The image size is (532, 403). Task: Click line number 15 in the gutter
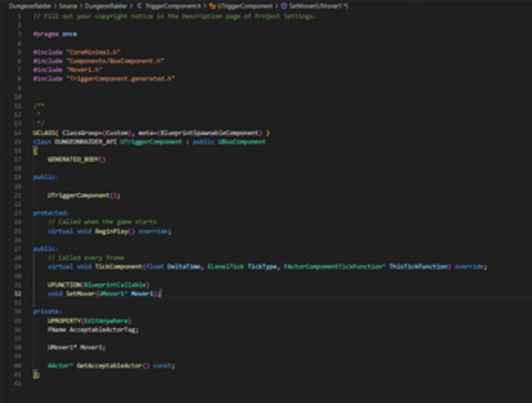point(18,142)
